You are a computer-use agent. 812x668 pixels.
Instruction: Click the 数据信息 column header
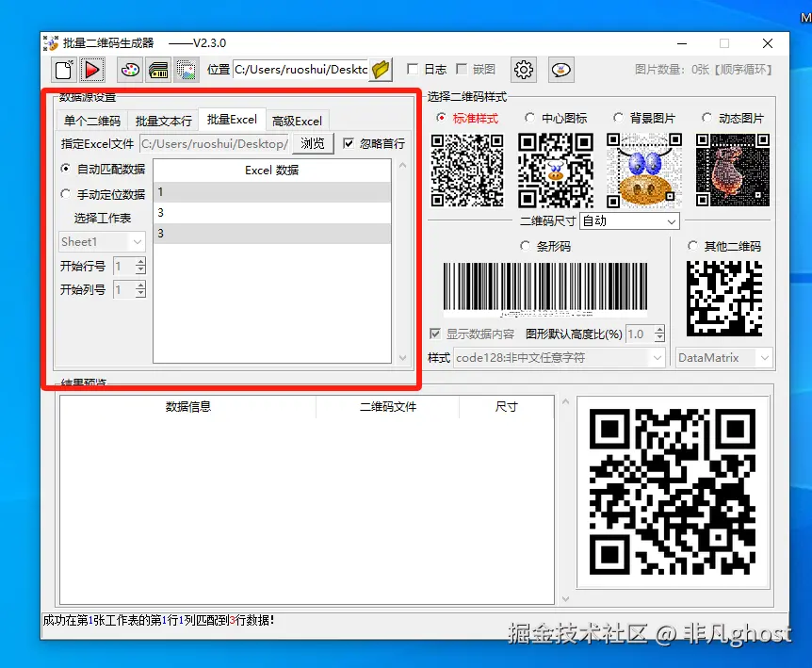tap(188, 407)
